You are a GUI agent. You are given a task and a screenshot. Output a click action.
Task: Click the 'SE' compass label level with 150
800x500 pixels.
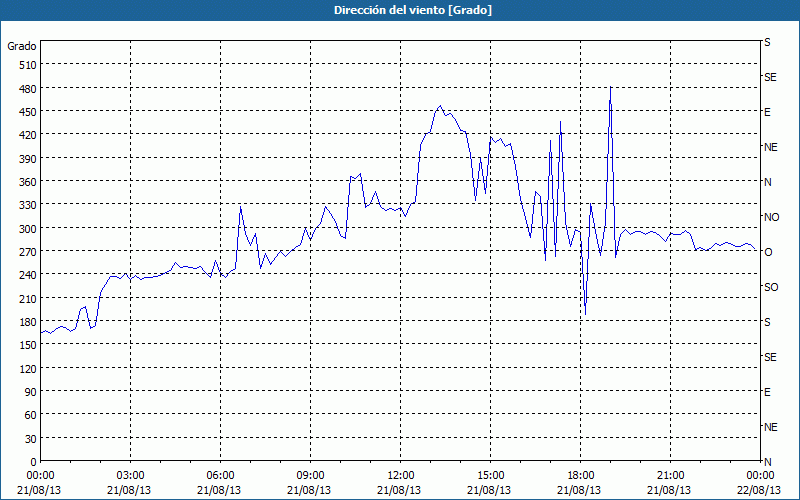click(770, 357)
